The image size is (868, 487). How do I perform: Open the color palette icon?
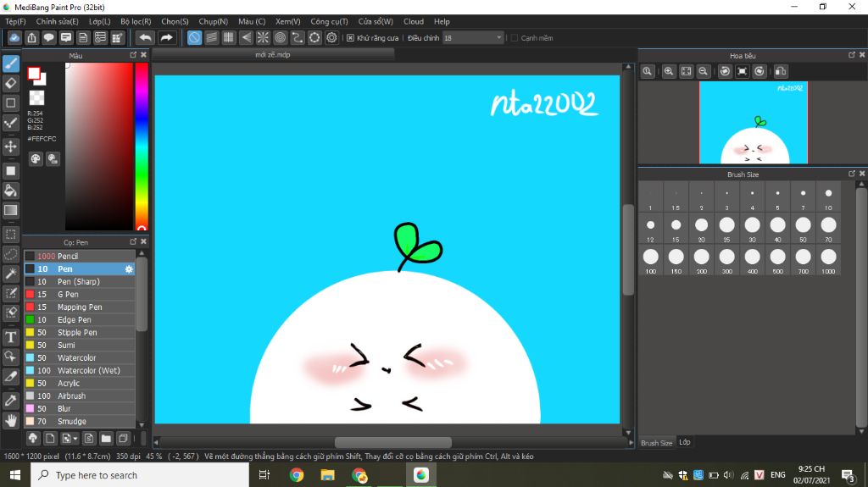pyautogui.click(x=36, y=159)
